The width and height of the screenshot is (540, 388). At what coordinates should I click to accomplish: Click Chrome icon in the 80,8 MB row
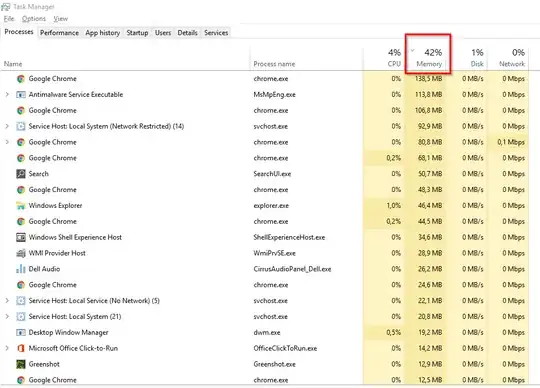pos(21,142)
